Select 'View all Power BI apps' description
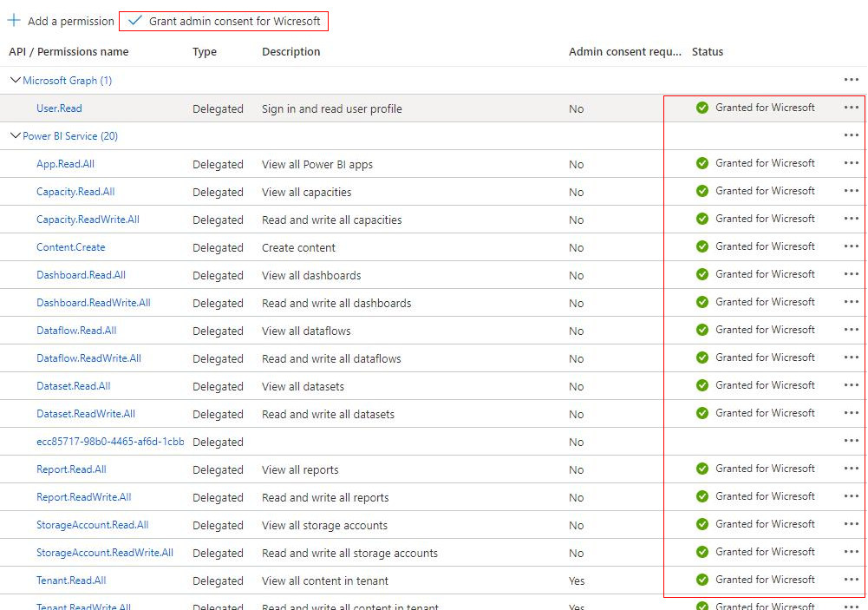This screenshot has width=868, height=610. (x=317, y=165)
